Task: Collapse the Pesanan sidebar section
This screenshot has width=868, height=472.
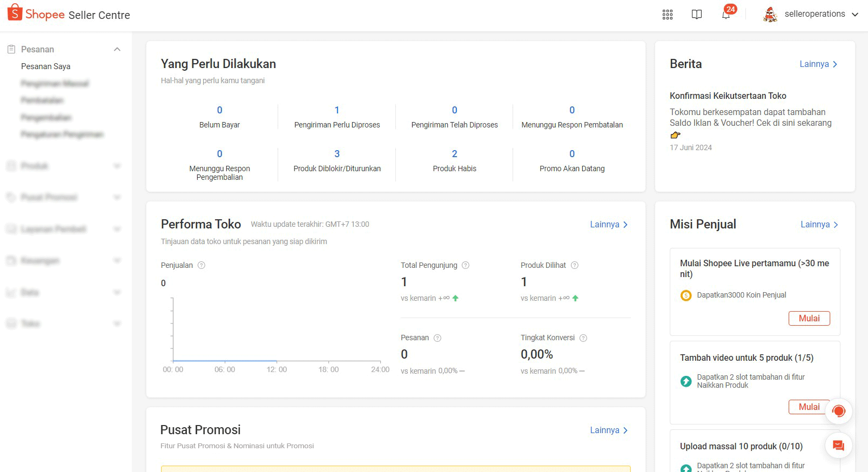Action: [117, 49]
